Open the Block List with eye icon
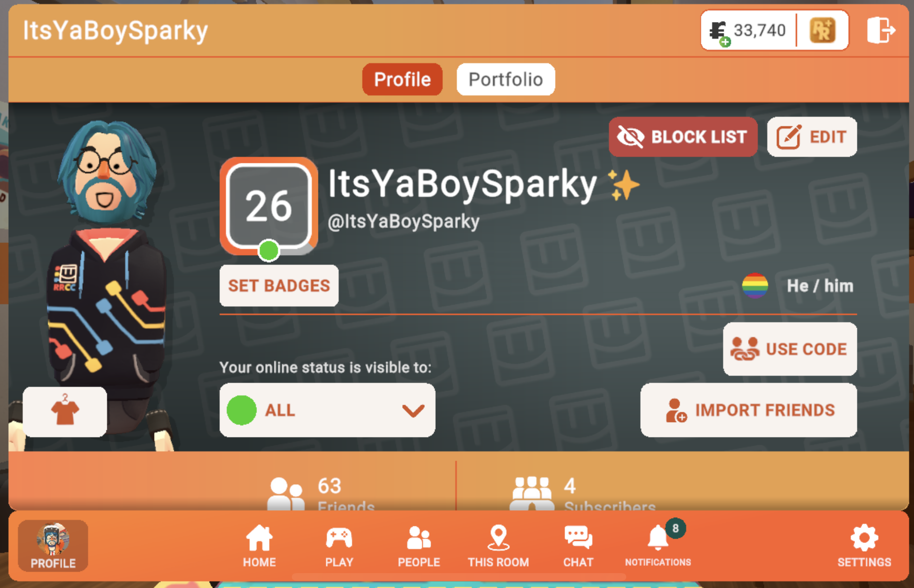 click(x=683, y=137)
